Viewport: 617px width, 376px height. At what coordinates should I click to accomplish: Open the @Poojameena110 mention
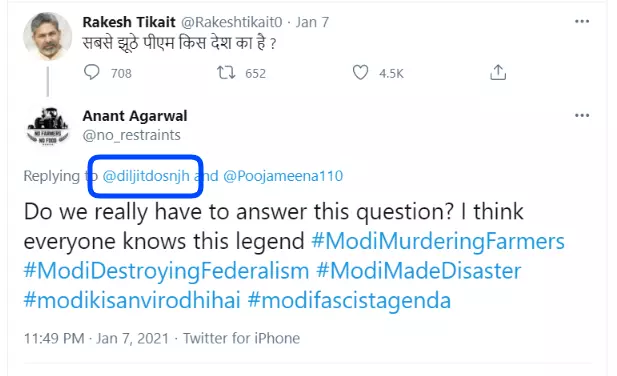(283, 176)
